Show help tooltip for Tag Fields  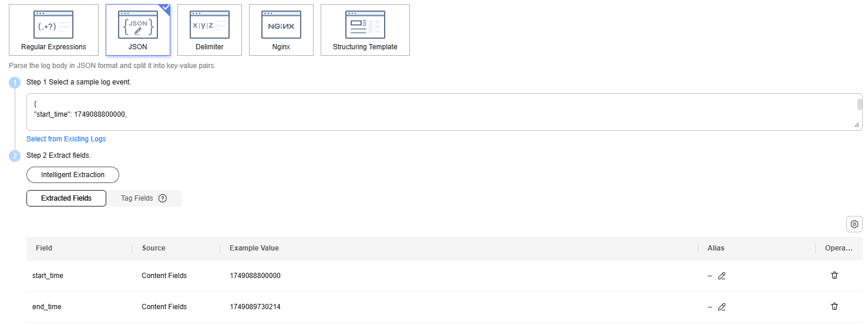click(x=163, y=198)
